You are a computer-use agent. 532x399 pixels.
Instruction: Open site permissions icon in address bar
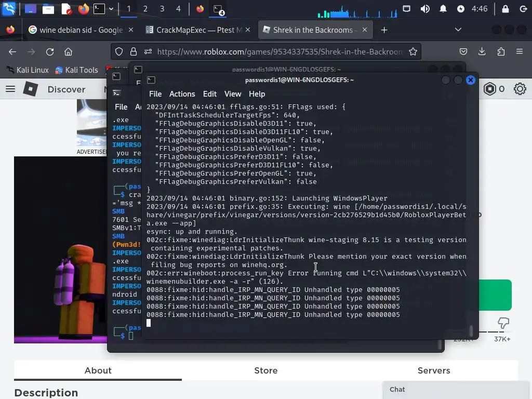[x=148, y=51]
